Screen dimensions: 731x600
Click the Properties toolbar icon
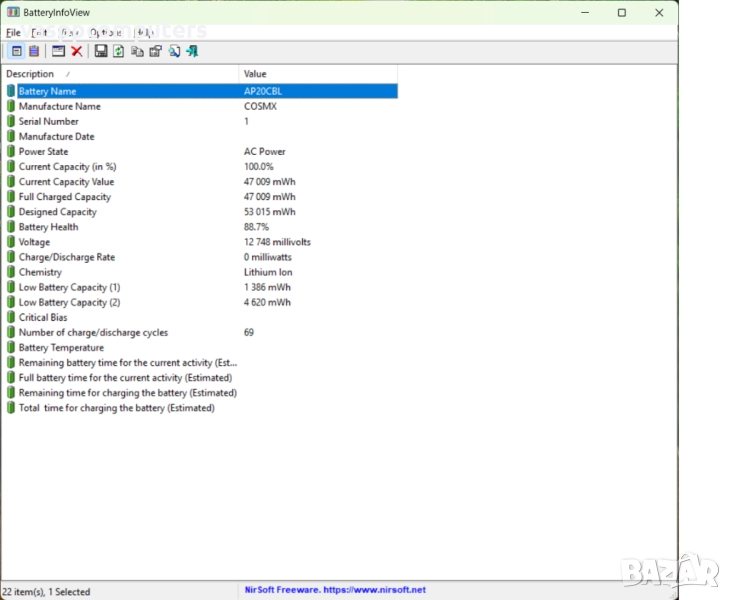coord(155,51)
